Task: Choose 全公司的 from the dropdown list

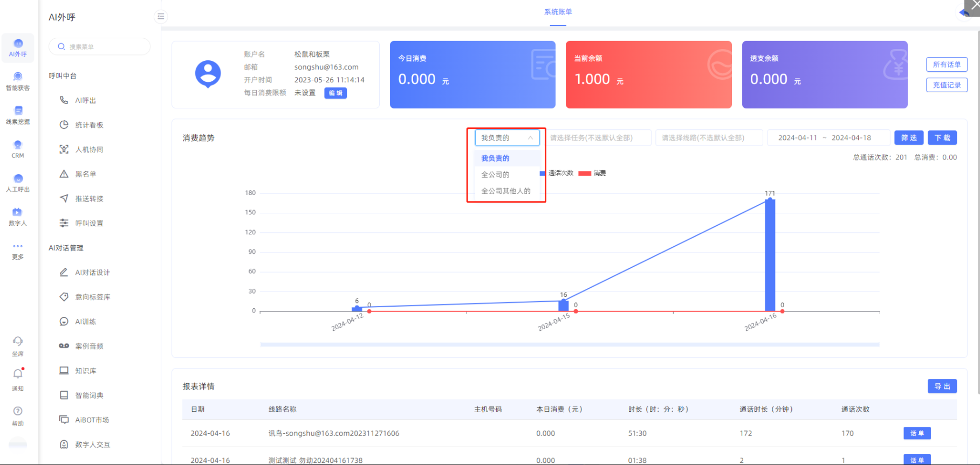Action: click(x=495, y=175)
